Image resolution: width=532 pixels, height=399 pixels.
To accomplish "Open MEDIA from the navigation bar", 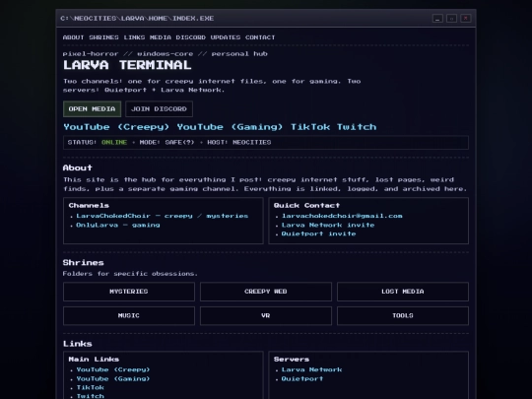I will (x=161, y=37).
